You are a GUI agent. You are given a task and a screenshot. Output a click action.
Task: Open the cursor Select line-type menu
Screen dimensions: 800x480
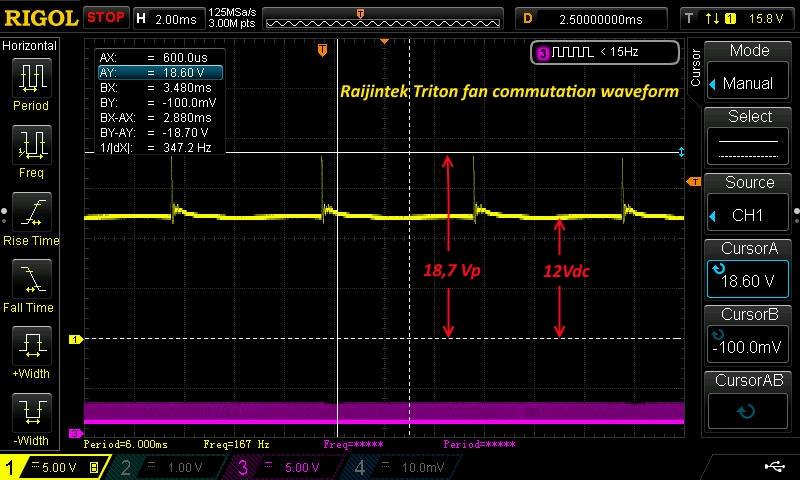click(x=747, y=148)
